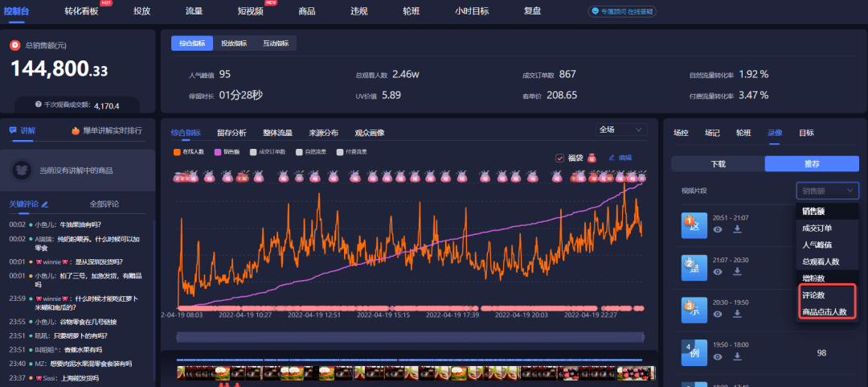Open the rank 3 video clip thumbnail
Image resolution: width=868 pixels, height=387 pixels.
[x=694, y=310]
